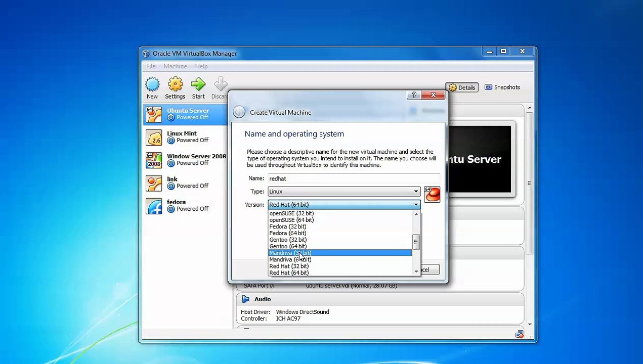The image size is (643, 364).
Task: Click the Name field containing redhat
Action: pyautogui.click(x=353, y=178)
